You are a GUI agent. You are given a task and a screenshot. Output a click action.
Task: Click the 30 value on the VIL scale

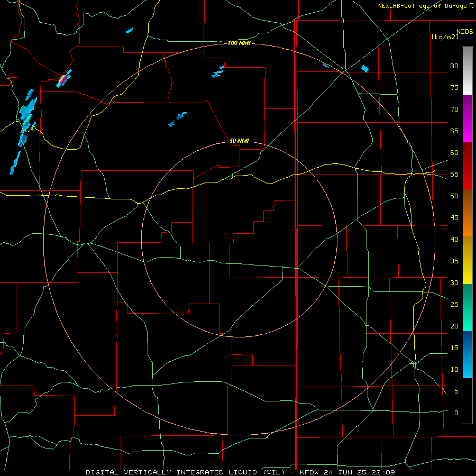click(x=454, y=282)
